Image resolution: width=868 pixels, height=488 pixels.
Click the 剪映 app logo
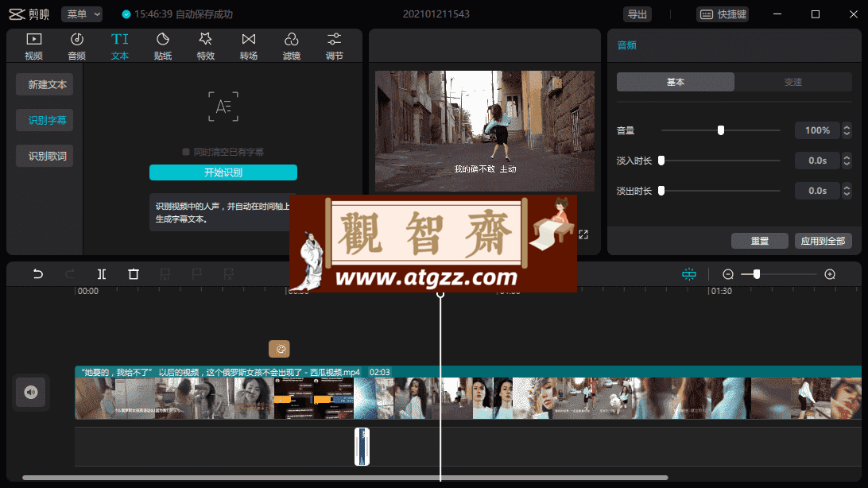[29, 14]
